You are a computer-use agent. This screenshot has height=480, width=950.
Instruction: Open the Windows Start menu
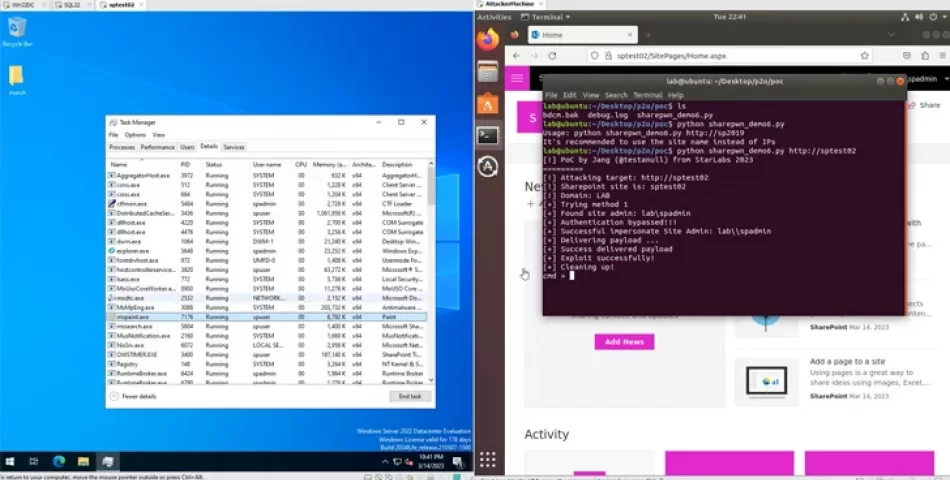10,462
